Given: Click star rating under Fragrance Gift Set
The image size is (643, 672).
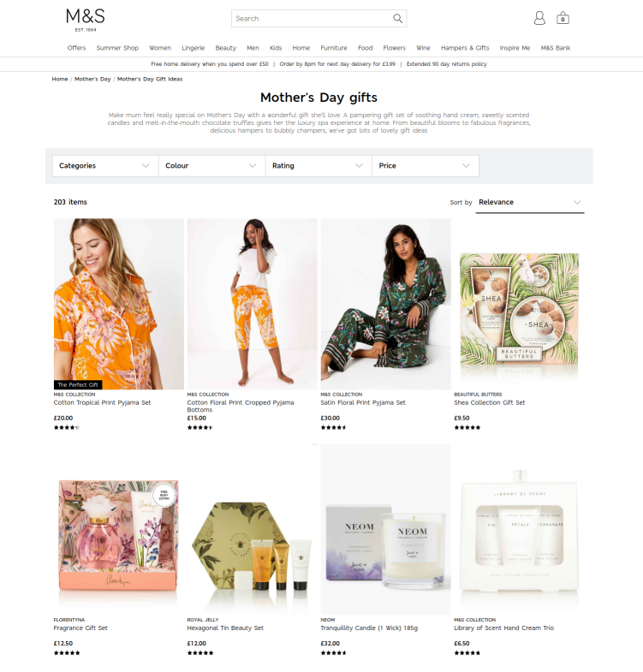Looking at the screenshot, I should [x=67, y=652].
